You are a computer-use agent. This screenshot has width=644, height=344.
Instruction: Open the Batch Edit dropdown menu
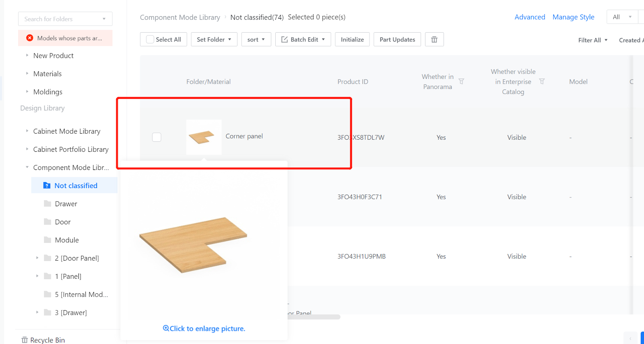coord(303,39)
